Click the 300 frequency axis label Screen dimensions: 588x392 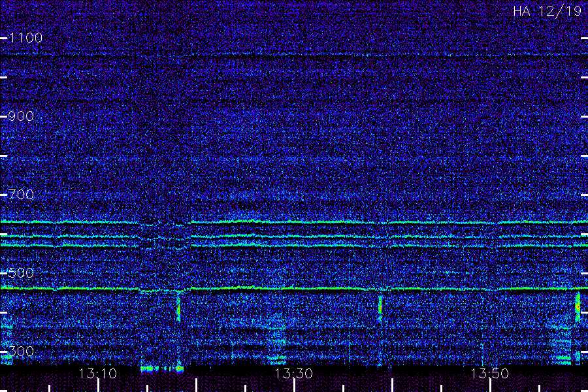click(x=21, y=351)
